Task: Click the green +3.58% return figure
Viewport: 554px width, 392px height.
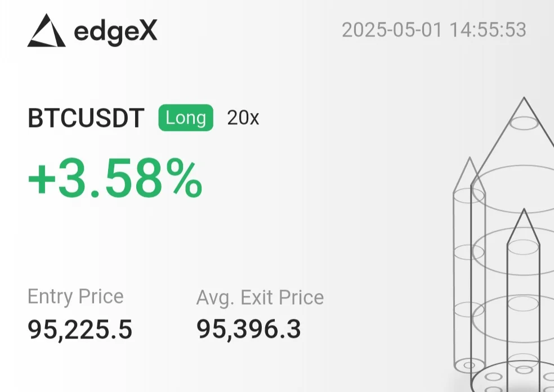Action: pos(115,179)
